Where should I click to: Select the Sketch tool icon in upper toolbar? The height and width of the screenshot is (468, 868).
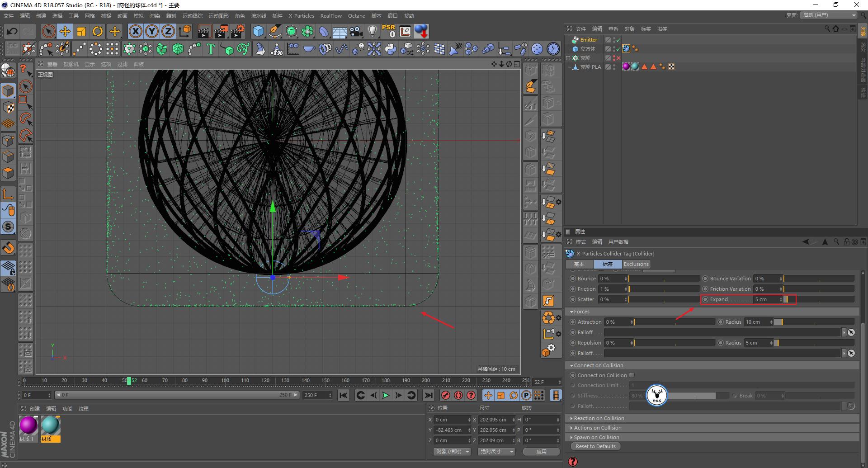274,31
